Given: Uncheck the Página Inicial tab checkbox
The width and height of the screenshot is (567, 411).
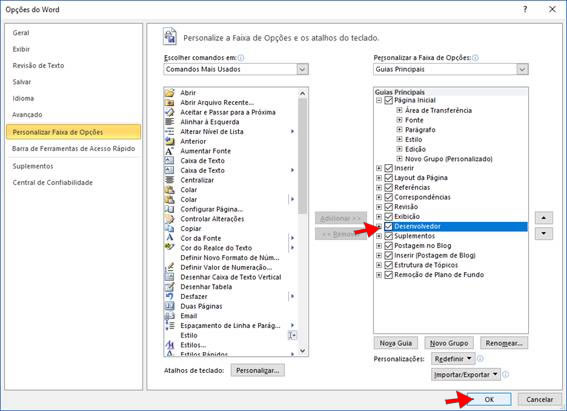Looking at the screenshot, I should coord(388,100).
